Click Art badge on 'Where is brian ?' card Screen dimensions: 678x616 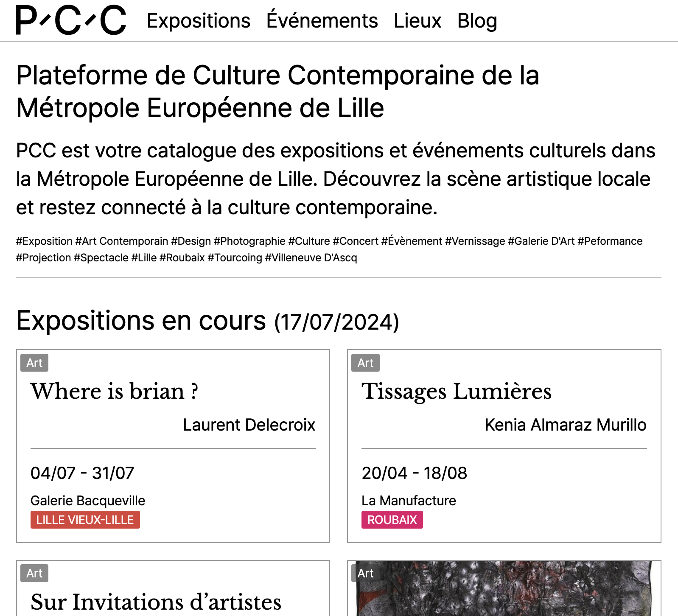[34, 363]
